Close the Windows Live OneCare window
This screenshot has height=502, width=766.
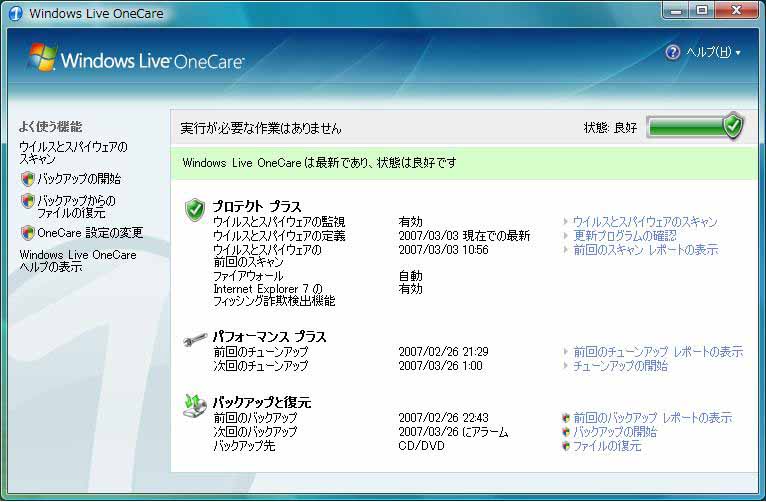[x=737, y=11]
